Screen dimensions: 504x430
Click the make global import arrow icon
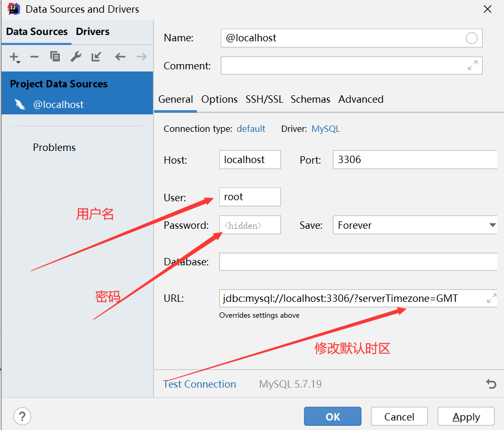[96, 57]
